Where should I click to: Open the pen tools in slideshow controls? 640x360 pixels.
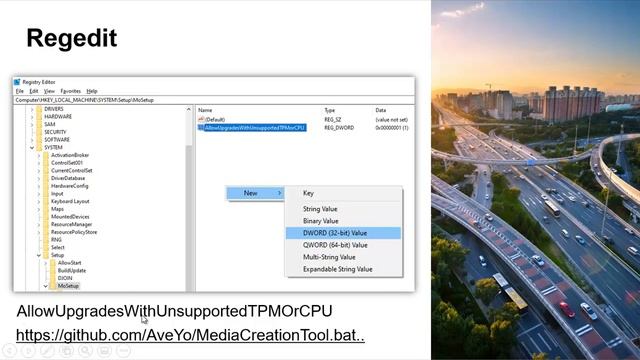(47, 350)
